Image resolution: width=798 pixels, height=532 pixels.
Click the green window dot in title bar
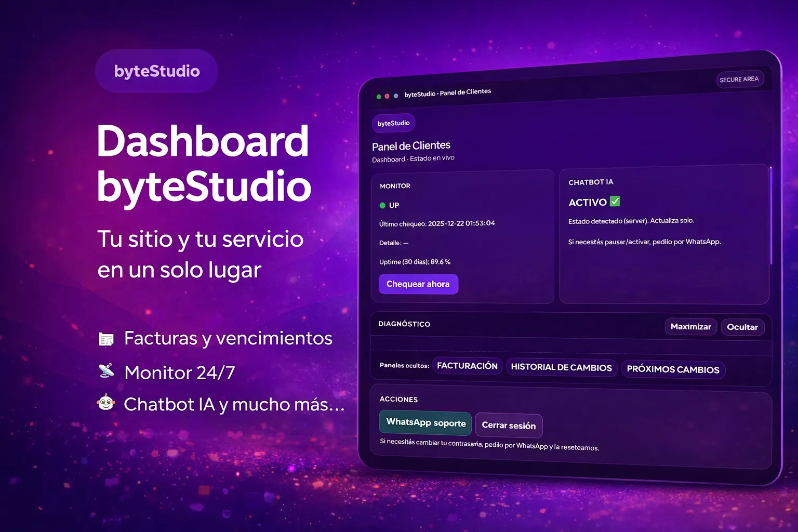[379, 97]
